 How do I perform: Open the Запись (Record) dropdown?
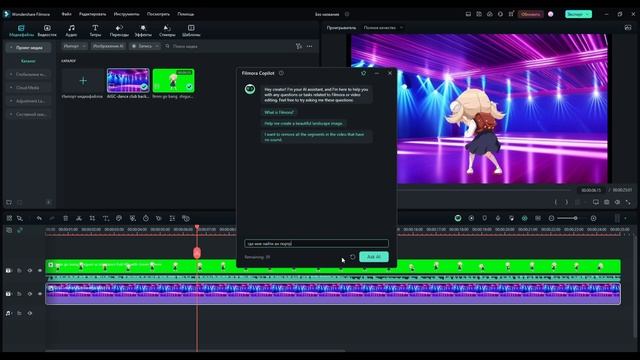click(145, 46)
